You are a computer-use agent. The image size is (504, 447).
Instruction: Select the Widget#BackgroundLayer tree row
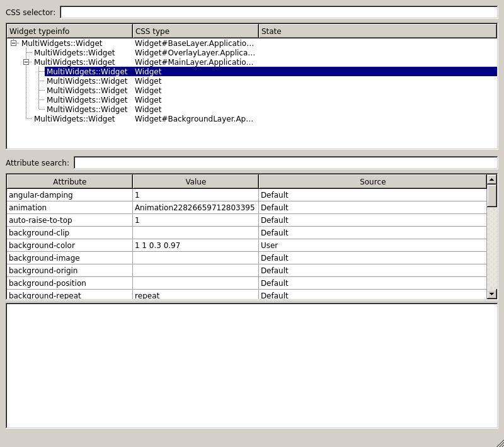pyautogui.click(x=252, y=119)
